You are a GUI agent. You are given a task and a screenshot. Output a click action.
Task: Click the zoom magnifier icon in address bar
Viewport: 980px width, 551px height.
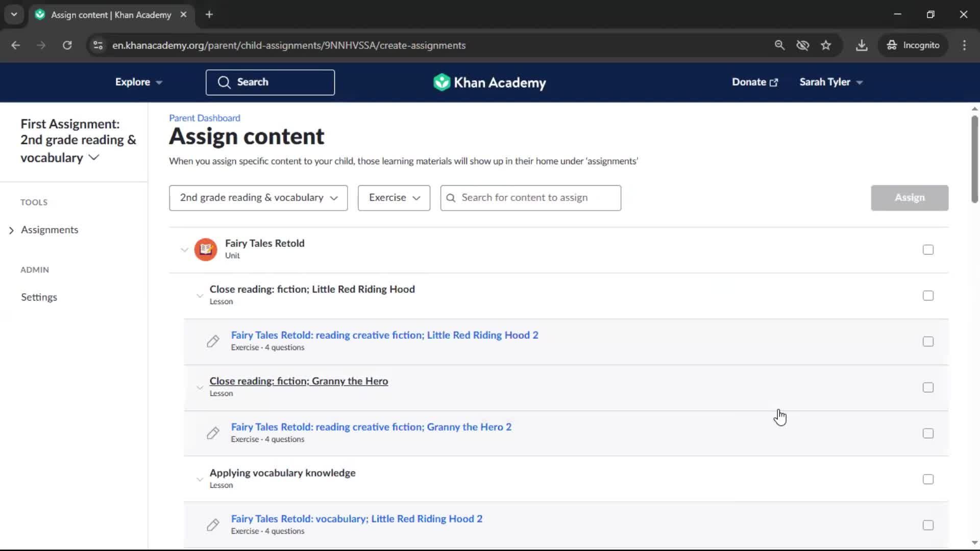tap(779, 45)
